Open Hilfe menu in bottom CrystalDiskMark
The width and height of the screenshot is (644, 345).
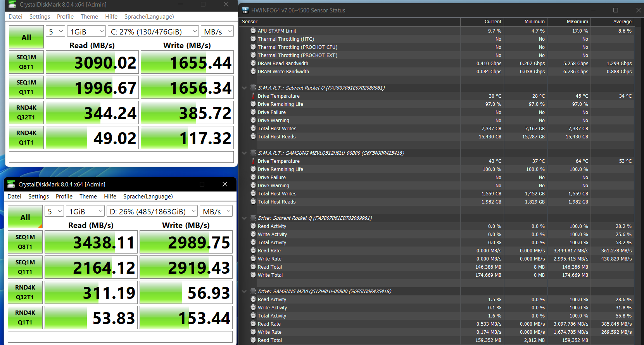pos(110,197)
